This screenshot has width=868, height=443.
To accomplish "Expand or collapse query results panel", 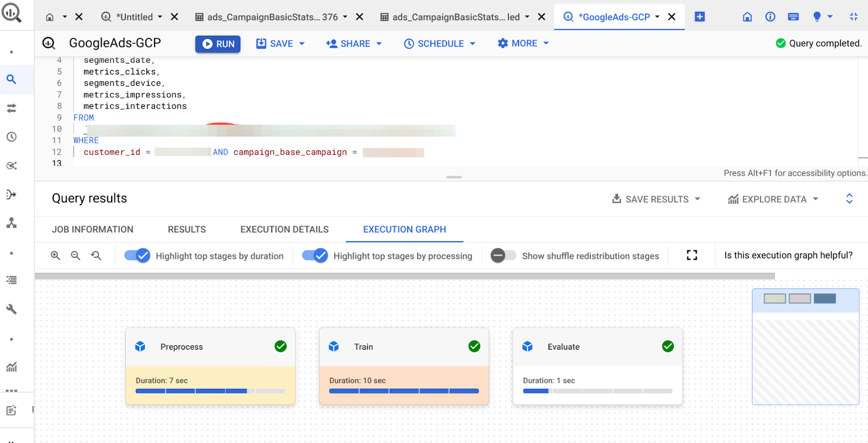I will tap(850, 199).
